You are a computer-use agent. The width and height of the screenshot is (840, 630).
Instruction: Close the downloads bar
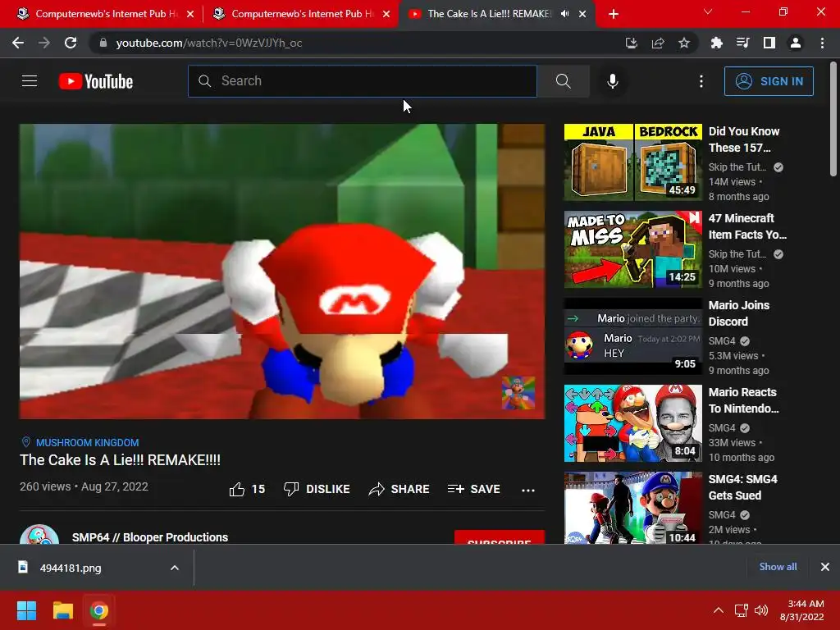[x=825, y=567]
